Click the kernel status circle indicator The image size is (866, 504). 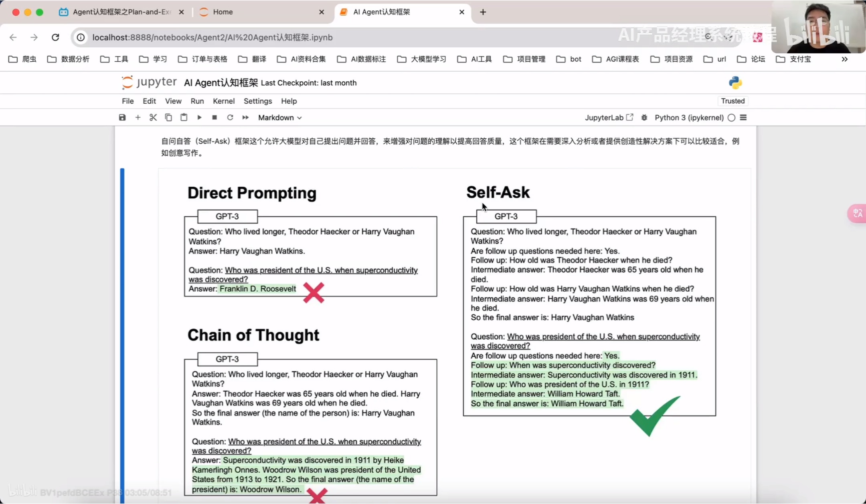click(731, 117)
